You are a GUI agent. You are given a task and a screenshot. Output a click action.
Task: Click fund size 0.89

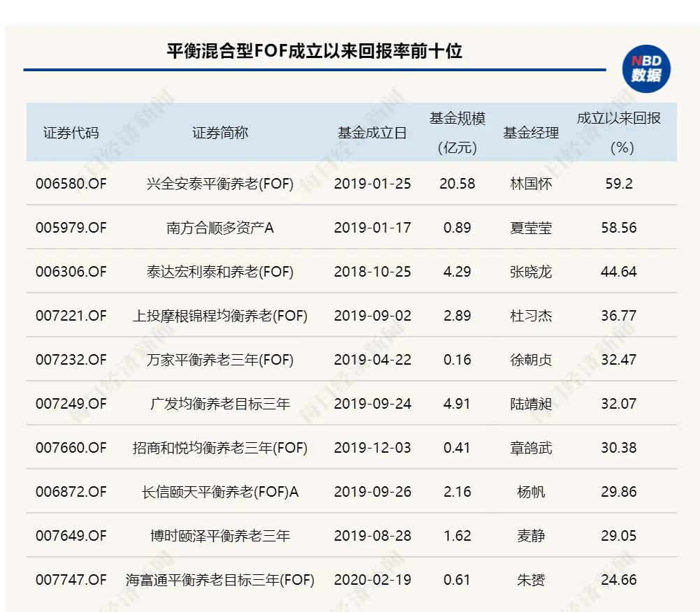[457, 228]
